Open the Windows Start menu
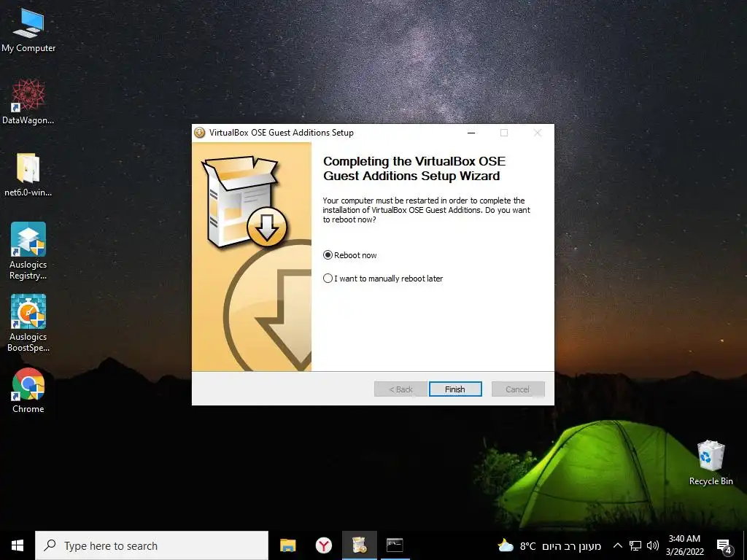This screenshot has height=560, width=747. 18,545
